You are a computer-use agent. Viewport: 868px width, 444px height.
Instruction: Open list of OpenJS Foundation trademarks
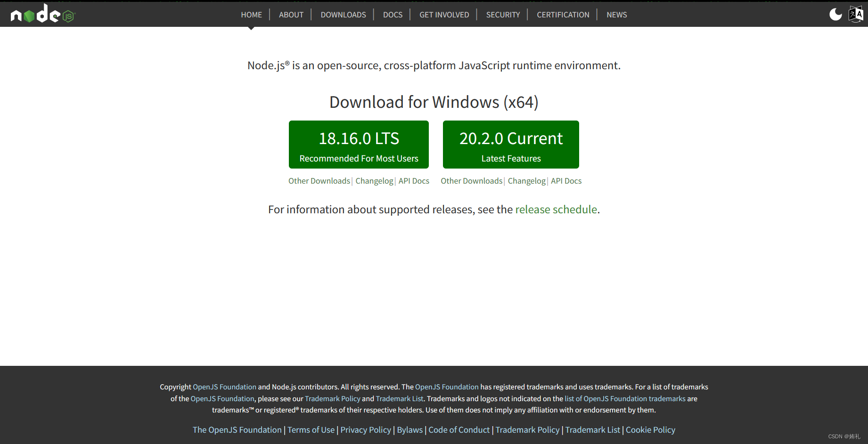(x=625, y=398)
